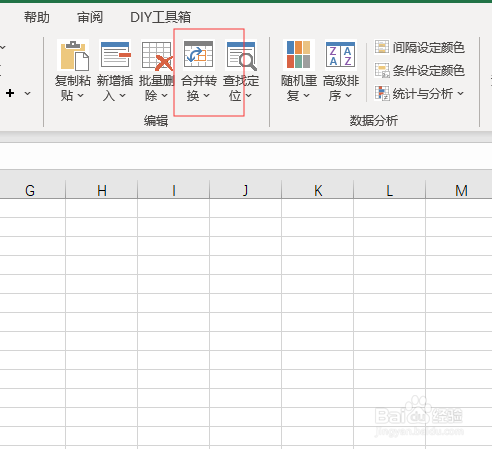492x449 pixels.
Task: Open the 审阅 ribbon tab
Action: coord(90,17)
